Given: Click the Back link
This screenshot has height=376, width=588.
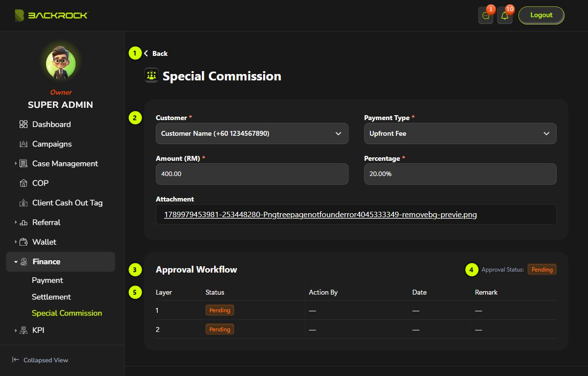Looking at the screenshot, I should tap(160, 53).
